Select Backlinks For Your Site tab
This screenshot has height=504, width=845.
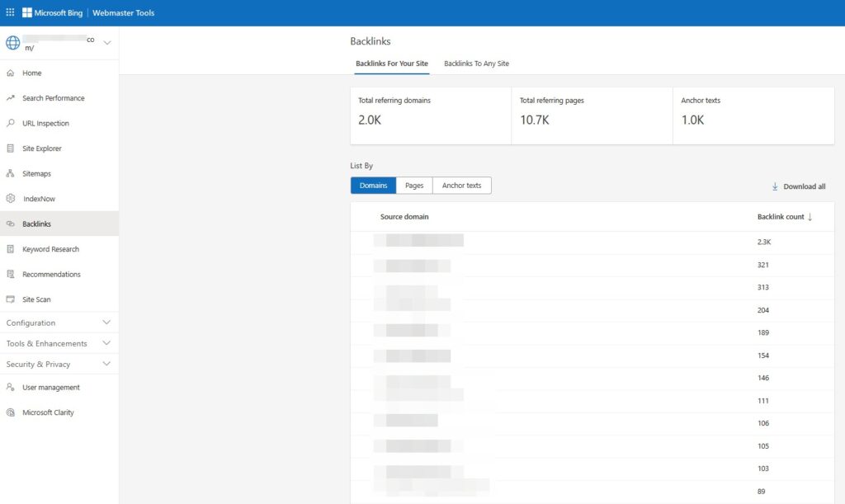click(392, 64)
